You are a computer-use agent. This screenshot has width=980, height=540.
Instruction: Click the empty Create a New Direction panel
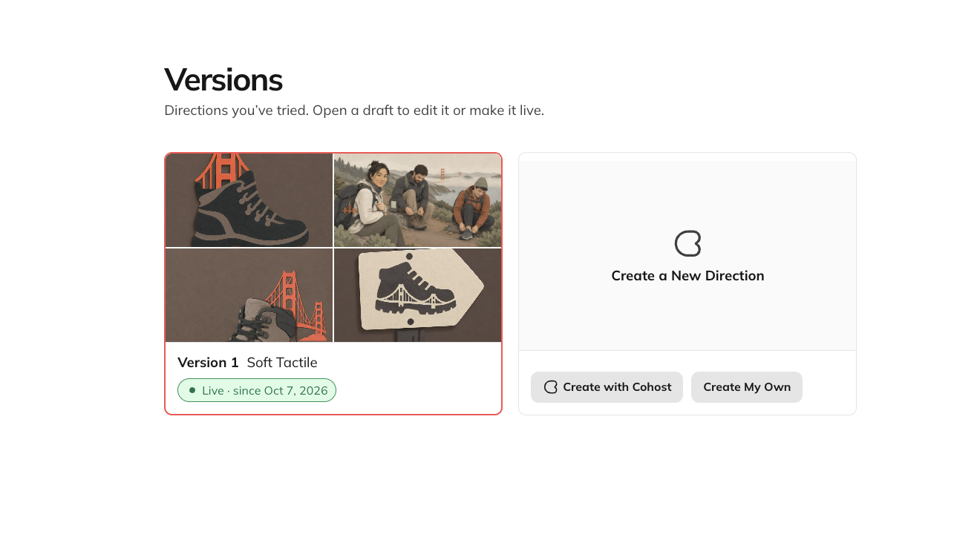(x=687, y=256)
